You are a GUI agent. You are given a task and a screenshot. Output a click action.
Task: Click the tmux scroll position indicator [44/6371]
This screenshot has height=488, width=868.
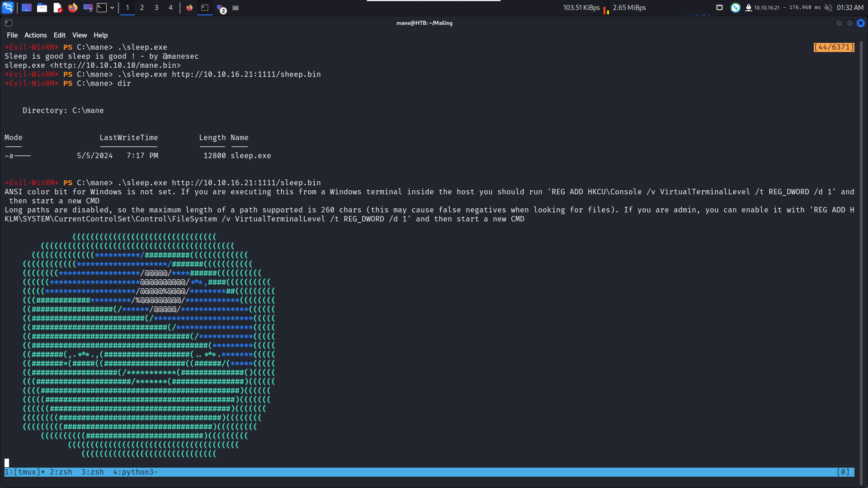(834, 47)
